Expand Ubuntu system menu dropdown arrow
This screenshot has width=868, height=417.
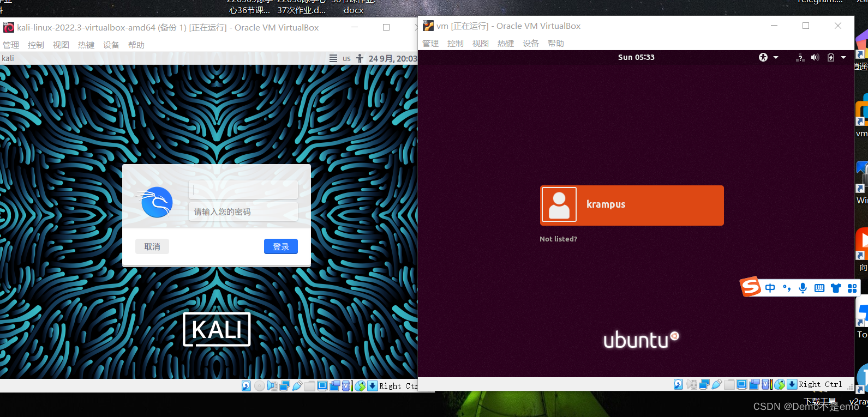843,57
